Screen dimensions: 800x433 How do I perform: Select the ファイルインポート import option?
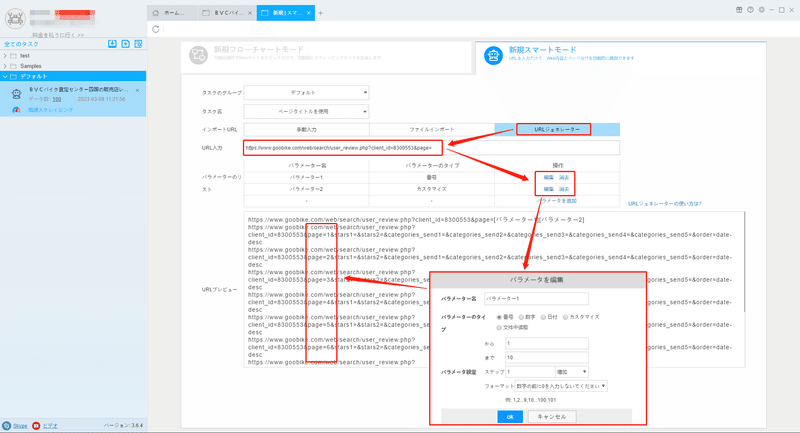coord(432,130)
